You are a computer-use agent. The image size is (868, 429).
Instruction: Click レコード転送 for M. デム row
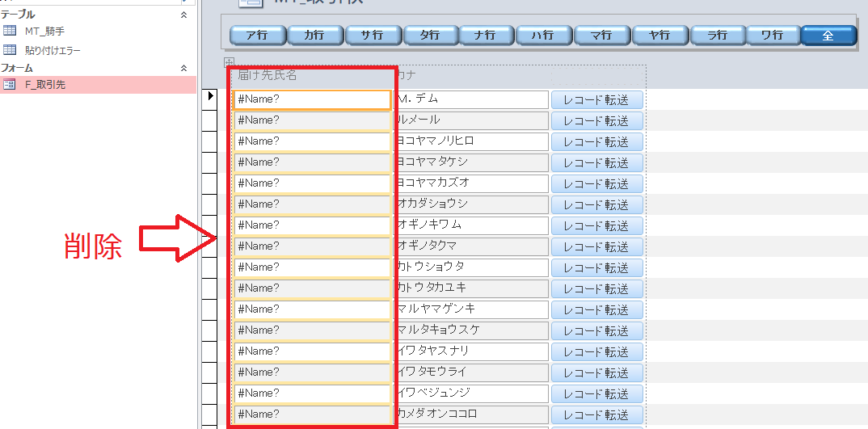[596, 99]
